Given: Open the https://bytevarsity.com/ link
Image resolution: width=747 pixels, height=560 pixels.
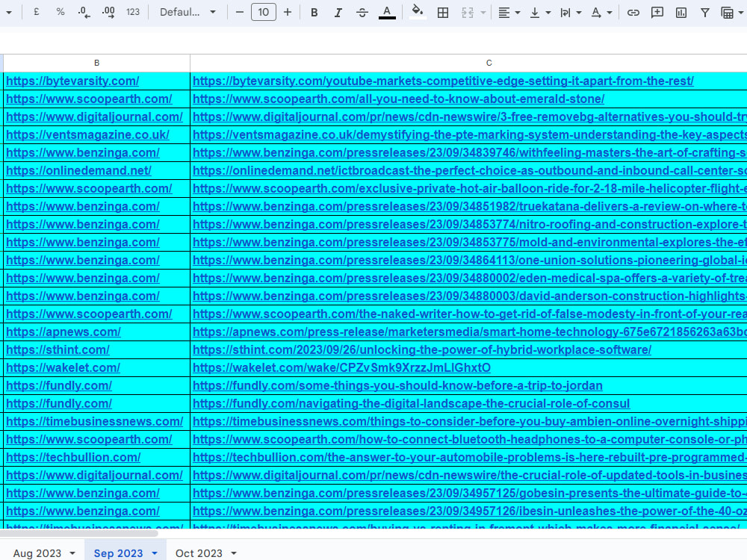Looking at the screenshot, I should 72,81.
